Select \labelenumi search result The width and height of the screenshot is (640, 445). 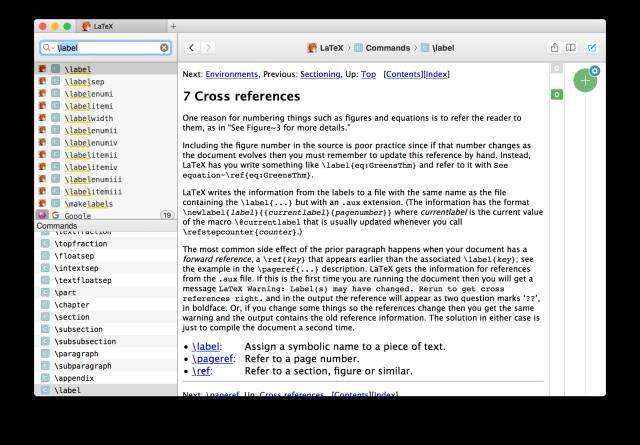click(x=106, y=93)
